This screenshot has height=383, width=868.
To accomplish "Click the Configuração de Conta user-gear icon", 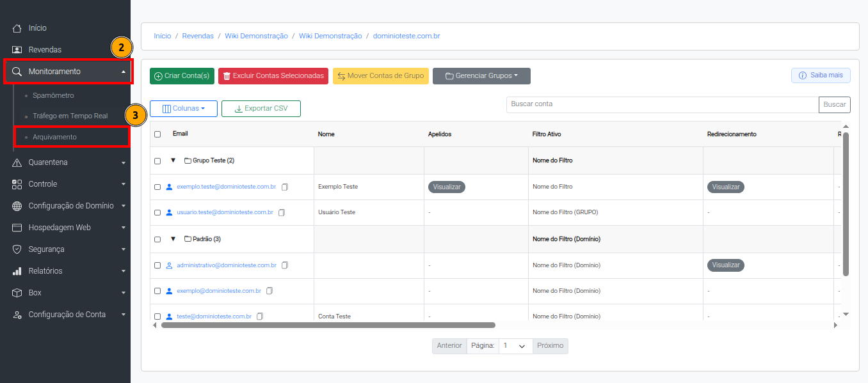I will (x=17, y=315).
